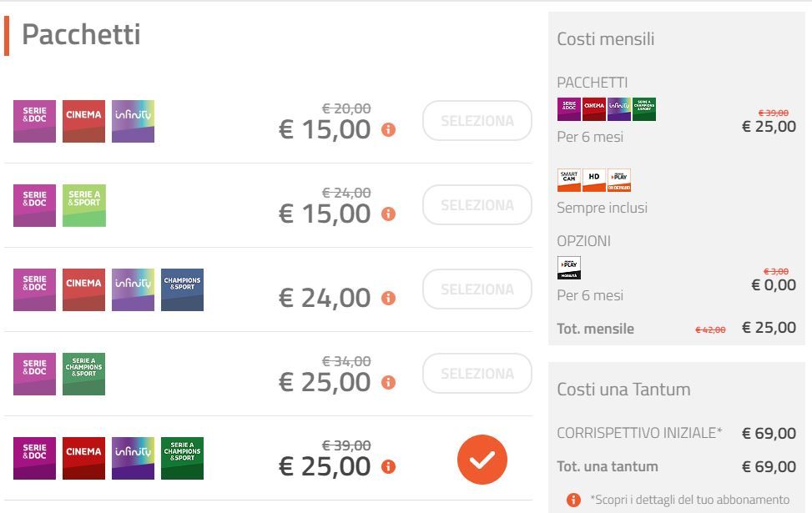Click info icon beside Scopri i dettagli
This screenshot has height=513, width=812.
(573, 500)
